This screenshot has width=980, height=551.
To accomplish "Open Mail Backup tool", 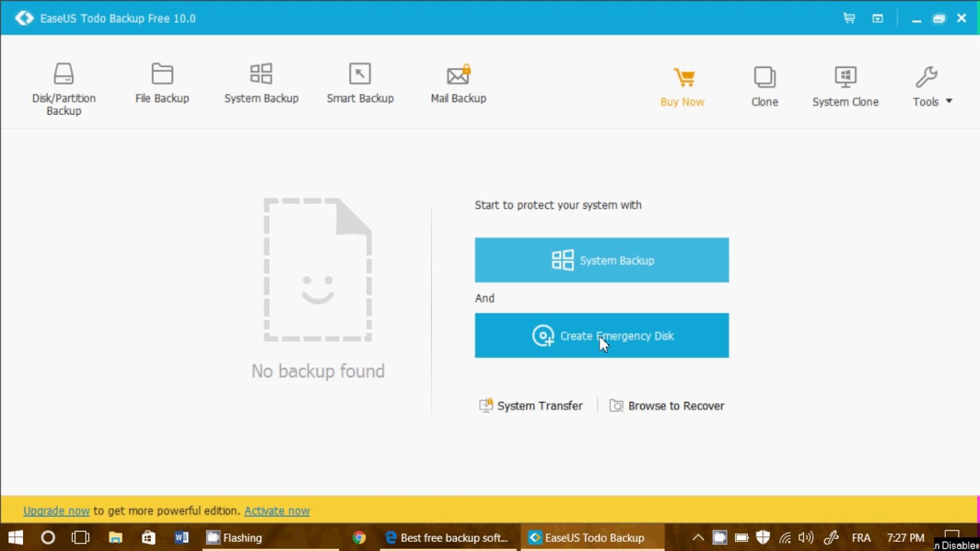I will coord(458,83).
